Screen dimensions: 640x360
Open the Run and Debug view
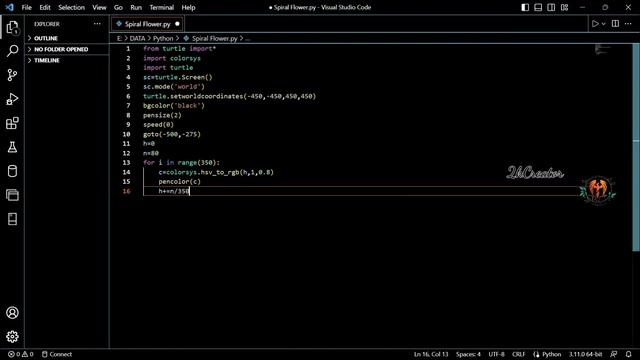(12, 99)
